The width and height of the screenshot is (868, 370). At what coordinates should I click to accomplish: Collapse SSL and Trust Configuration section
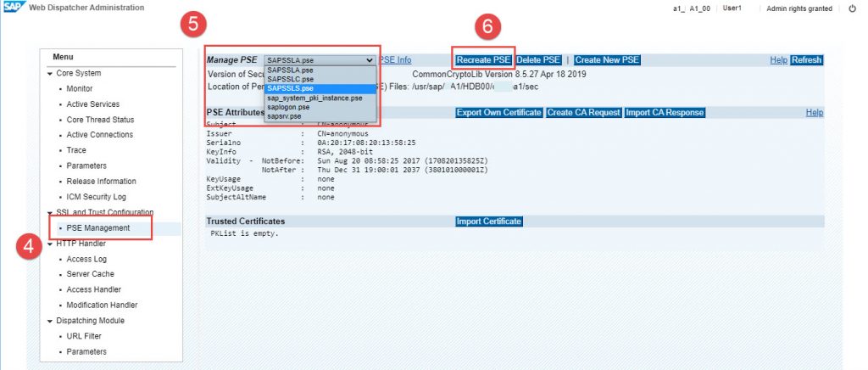tap(50, 213)
